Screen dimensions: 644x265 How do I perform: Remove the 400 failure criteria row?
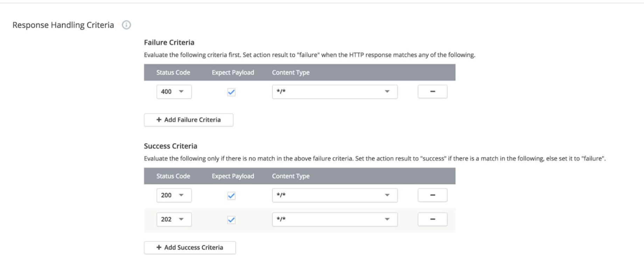[x=432, y=91]
